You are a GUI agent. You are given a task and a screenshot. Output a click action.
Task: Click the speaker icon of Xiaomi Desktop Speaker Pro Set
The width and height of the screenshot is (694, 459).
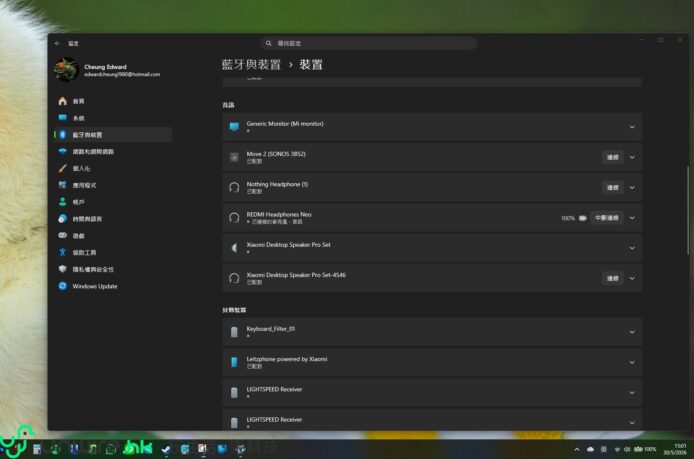pyautogui.click(x=234, y=248)
